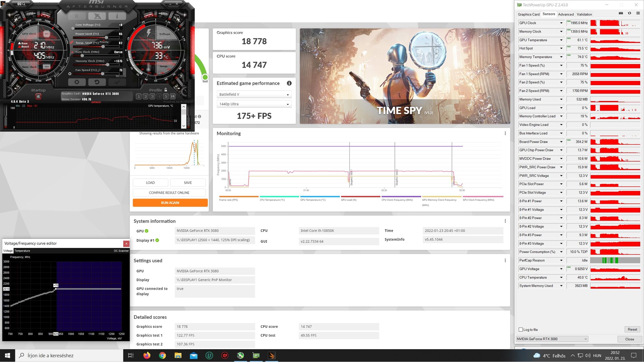The width and height of the screenshot is (644, 362).
Task: Open GPU Temperature sensor dropdown
Action: [x=561, y=40]
